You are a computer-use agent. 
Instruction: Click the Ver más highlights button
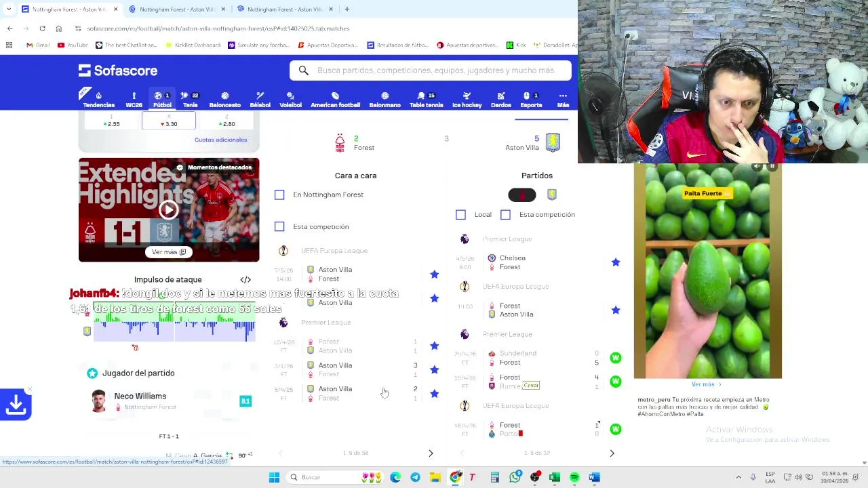point(168,252)
